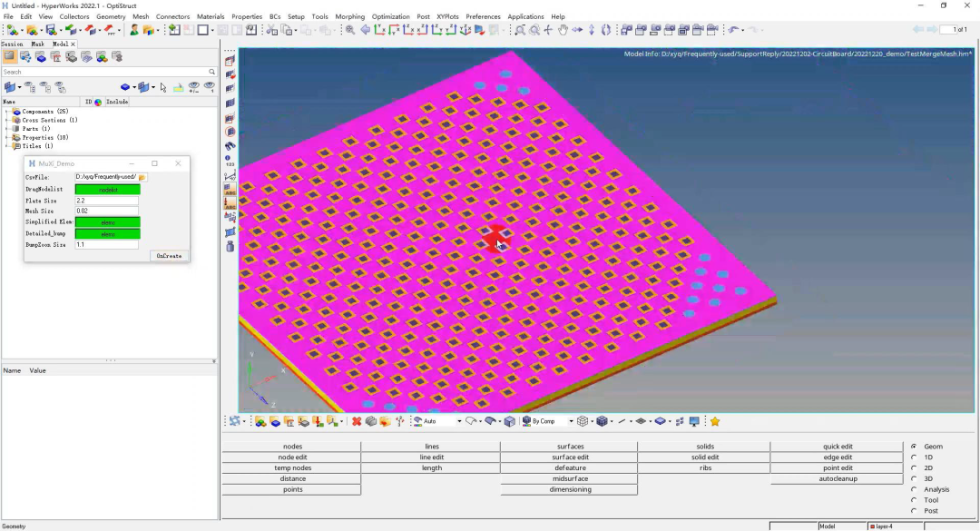Click the mass calculation weight icon
980x531 pixels.
point(230,246)
